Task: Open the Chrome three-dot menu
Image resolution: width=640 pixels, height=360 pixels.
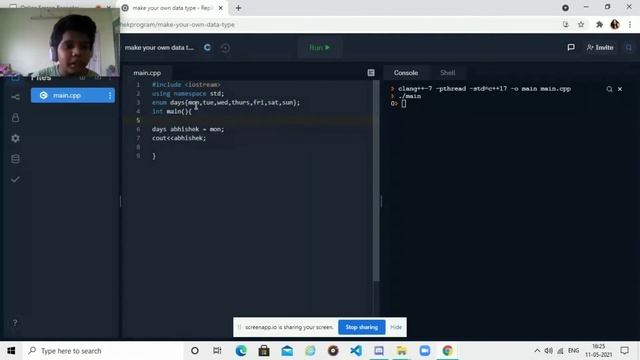Action: pos(630,24)
